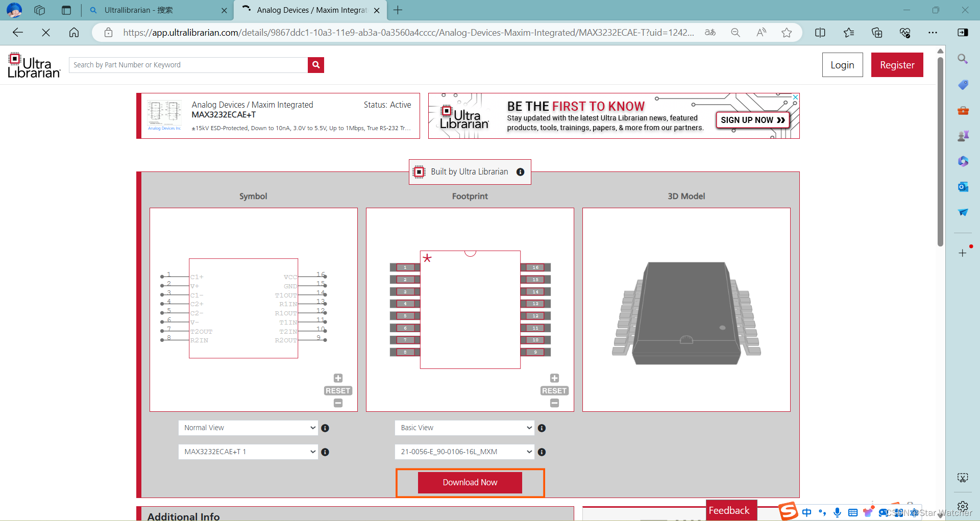Open Edge profile avatar
Viewport: 980px width, 521px height.
point(14,10)
